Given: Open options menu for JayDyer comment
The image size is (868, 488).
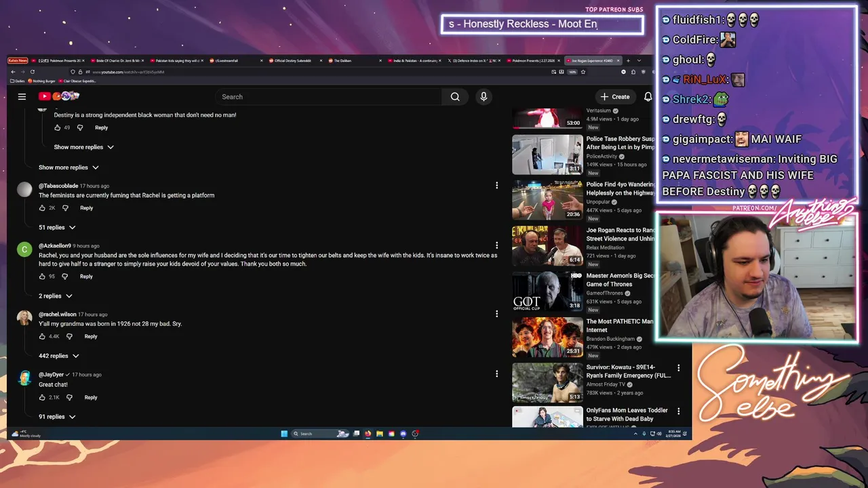Looking at the screenshot, I should [496, 374].
